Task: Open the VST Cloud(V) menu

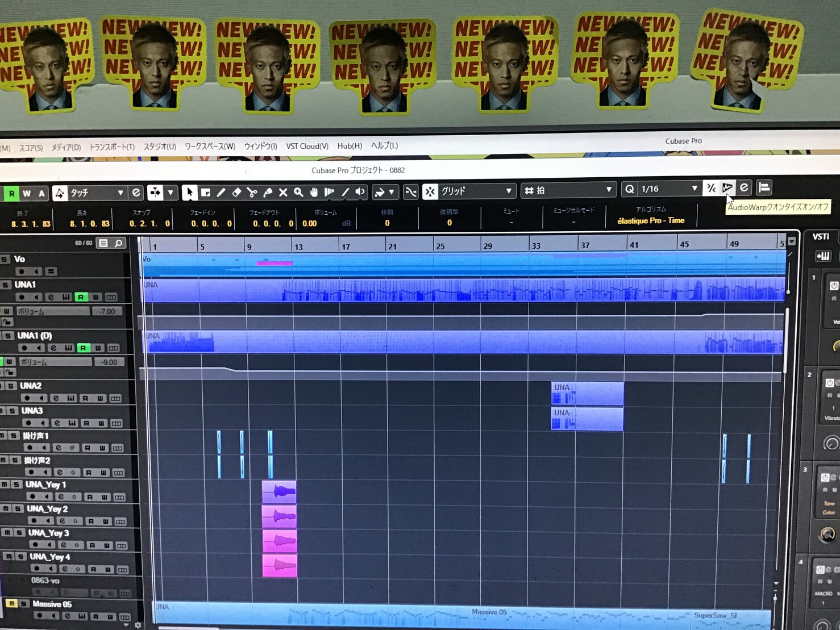Action: click(307, 146)
